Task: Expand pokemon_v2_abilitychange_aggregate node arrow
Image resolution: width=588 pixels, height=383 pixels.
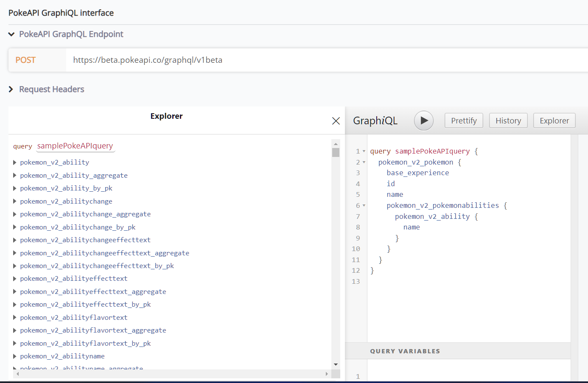Action: coord(15,214)
